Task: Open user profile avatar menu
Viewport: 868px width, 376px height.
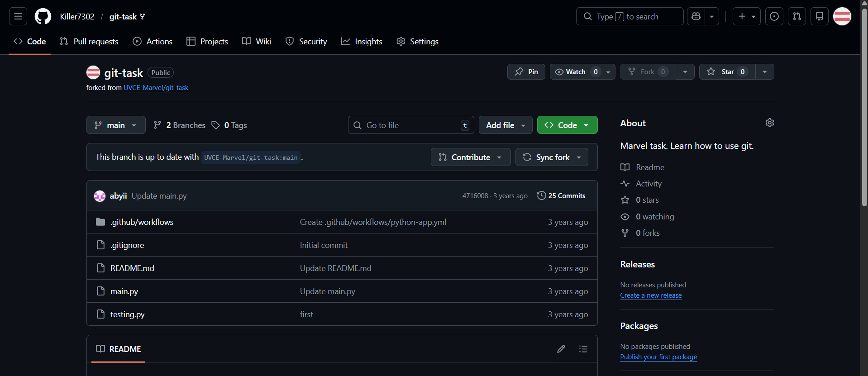Action: tap(842, 16)
